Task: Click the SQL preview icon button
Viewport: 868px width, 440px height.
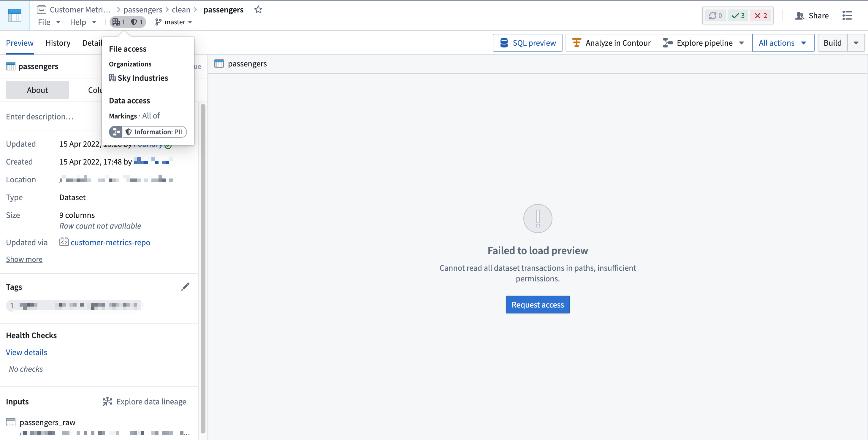Action: coord(504,42)
